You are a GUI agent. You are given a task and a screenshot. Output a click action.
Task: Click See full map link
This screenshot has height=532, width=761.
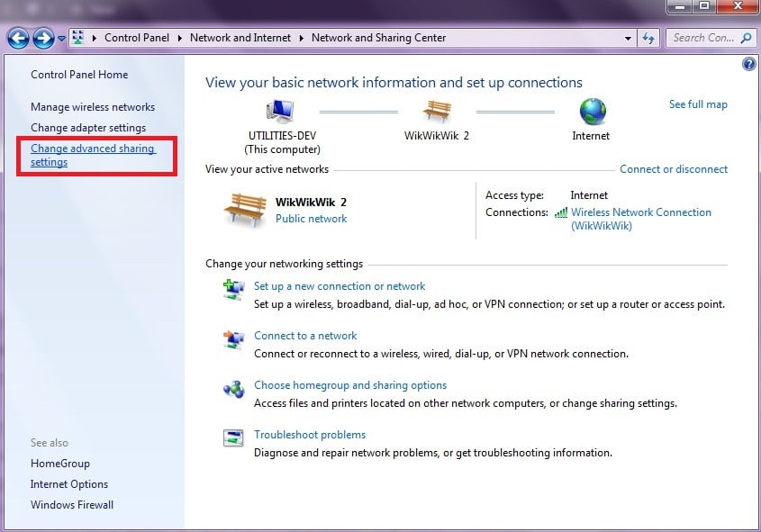pyautogui.click(x=698, y=104)
